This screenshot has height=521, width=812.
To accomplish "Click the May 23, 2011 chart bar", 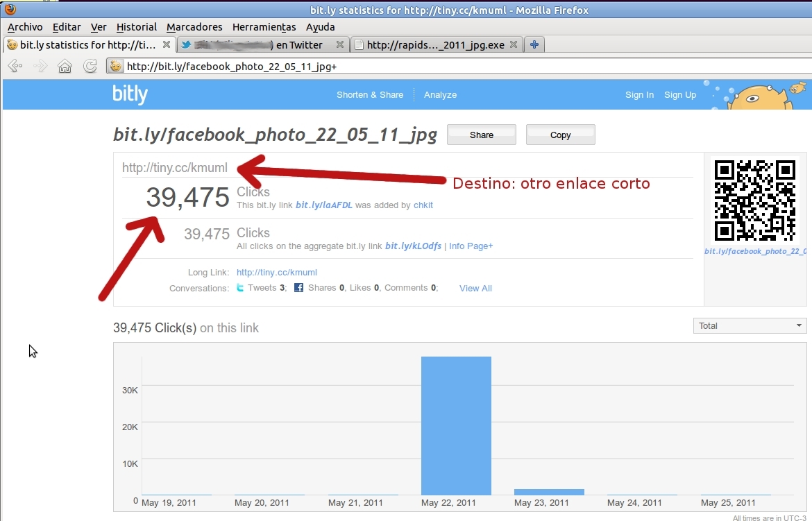I will pos(549,492).
